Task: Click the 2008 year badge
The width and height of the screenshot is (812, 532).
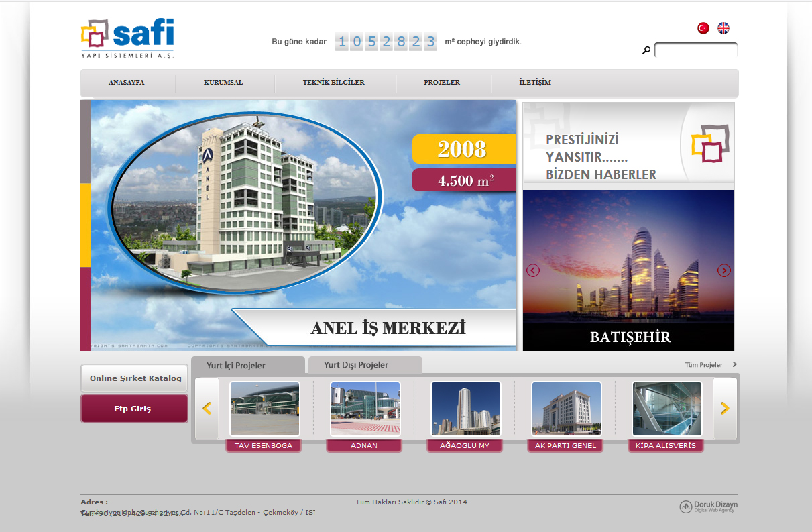Action: (464, 149)
